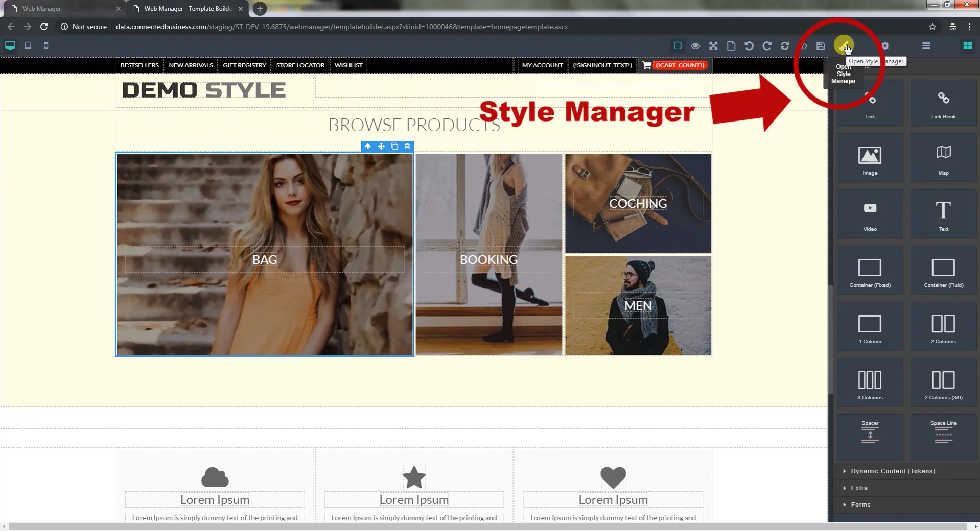Open the GIFT REGISTRY menu item
Screen dimensions: 980x531
245,65
